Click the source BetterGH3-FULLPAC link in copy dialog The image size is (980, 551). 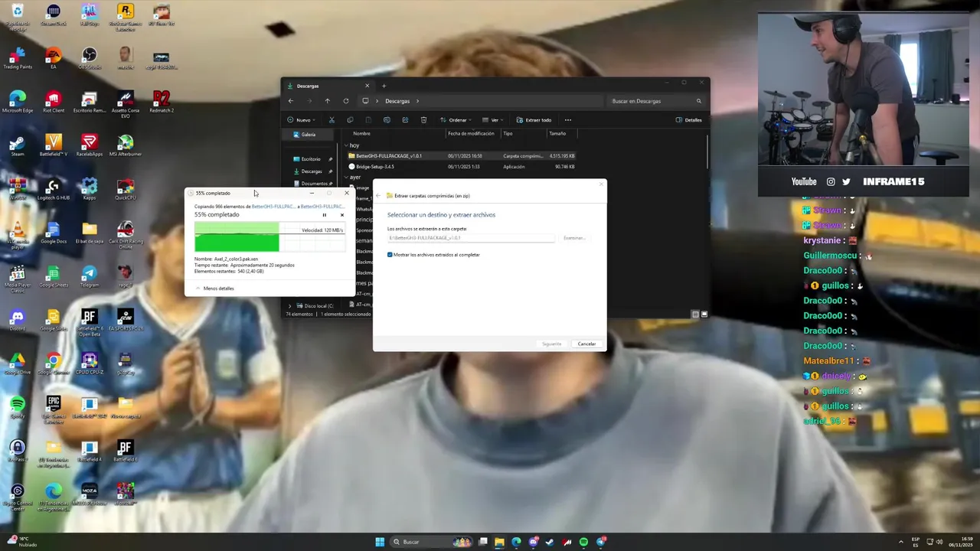point(273,207)
